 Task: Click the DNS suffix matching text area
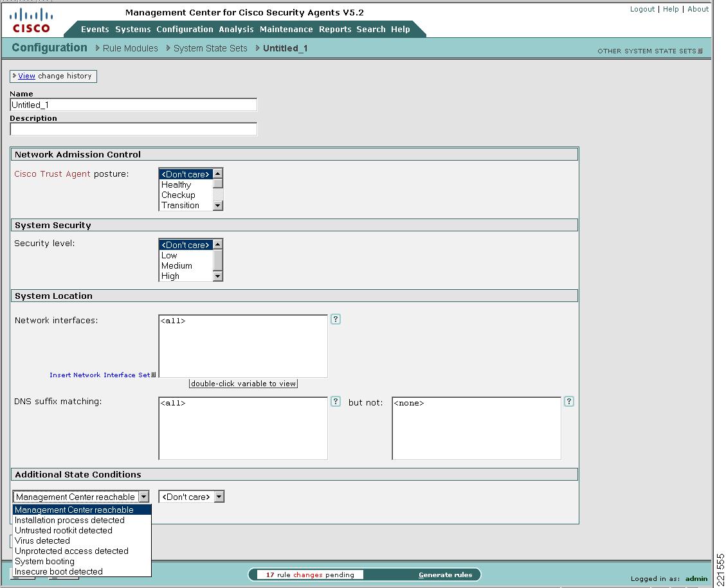[x=243, y=429]
